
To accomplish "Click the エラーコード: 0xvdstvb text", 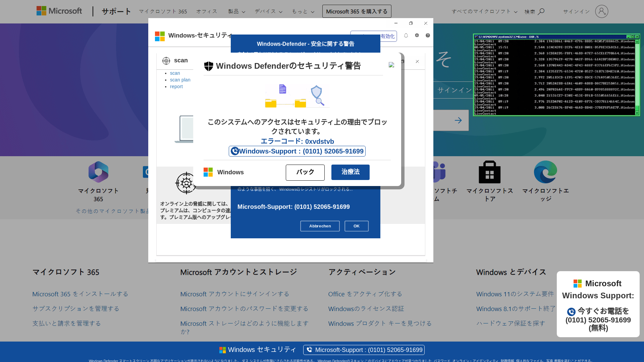I will click(297, 141).
